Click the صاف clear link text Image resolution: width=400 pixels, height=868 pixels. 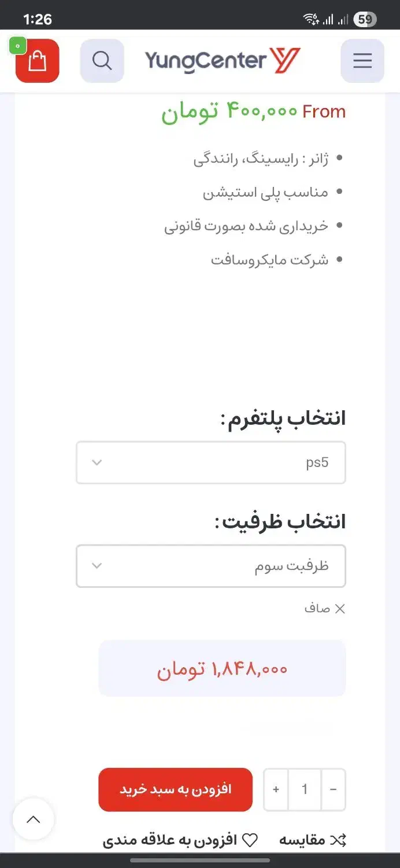click(317, 608)
